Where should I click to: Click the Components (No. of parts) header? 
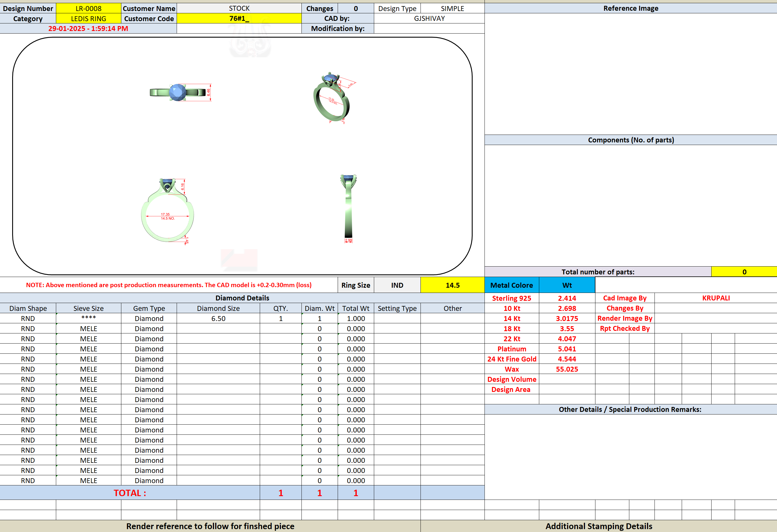click(x=630, y=140)
